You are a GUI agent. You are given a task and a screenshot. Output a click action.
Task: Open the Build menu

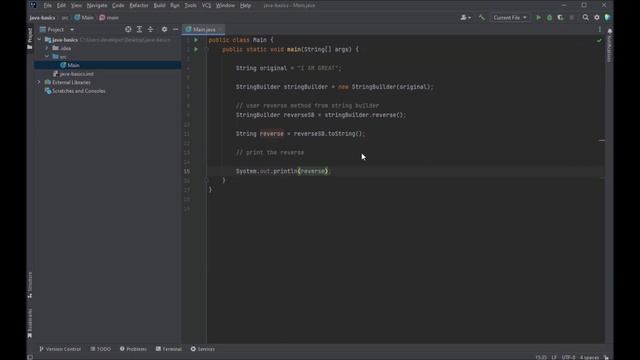click(160, 5)
